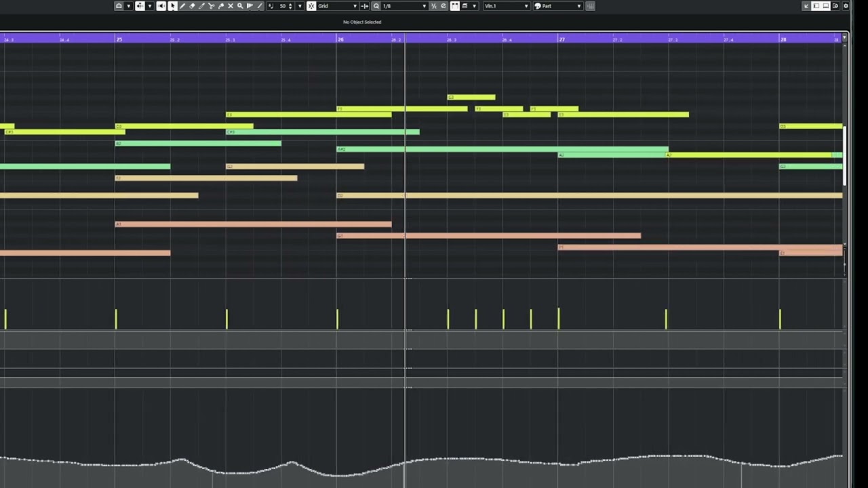Image resolution: width=868 pixels, height=488 pixels.
Task: Click the velocity bar at bar 28
Action: [780, 319]
